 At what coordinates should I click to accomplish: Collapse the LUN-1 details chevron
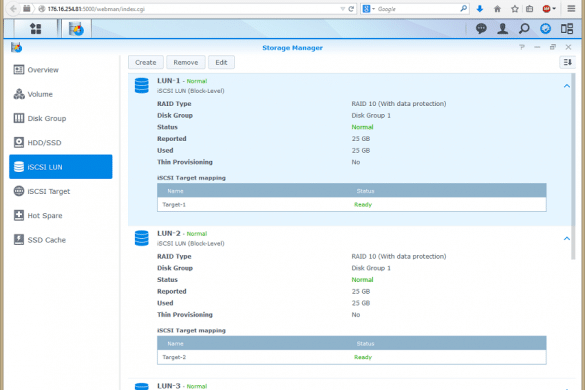[567, 86]
